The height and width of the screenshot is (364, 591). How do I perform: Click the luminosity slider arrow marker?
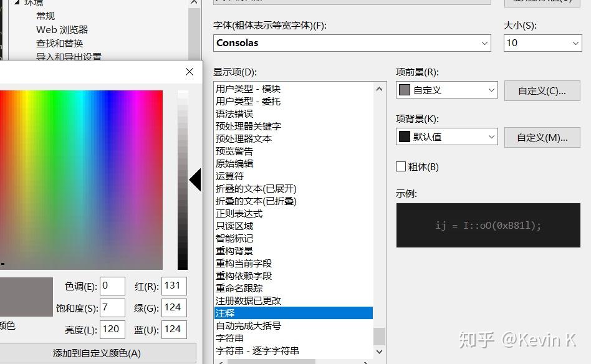(195, 180)
